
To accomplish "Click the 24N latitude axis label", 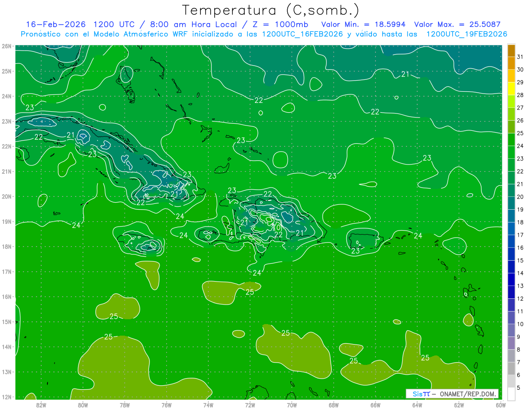I will [x=7, y=96].
